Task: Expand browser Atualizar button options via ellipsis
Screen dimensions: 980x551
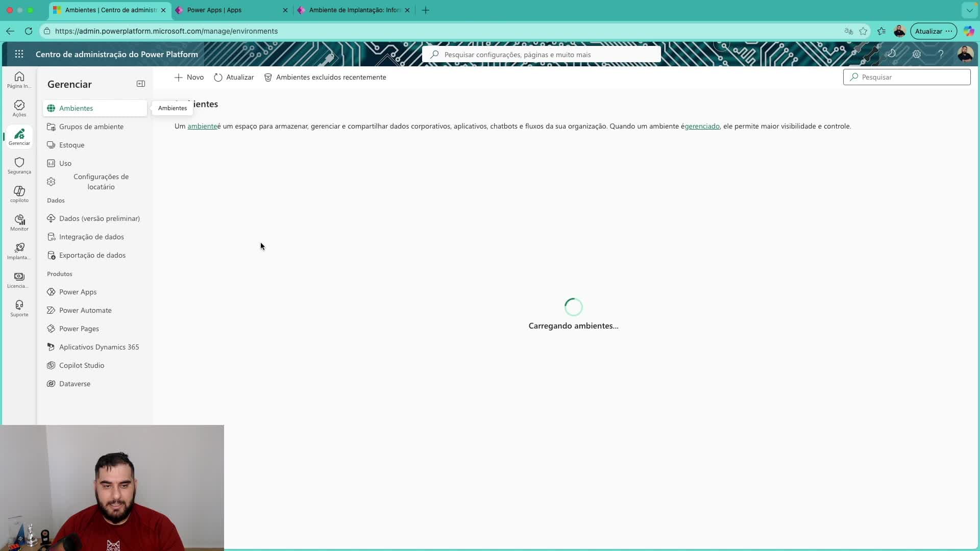Action: pos(948,31)
